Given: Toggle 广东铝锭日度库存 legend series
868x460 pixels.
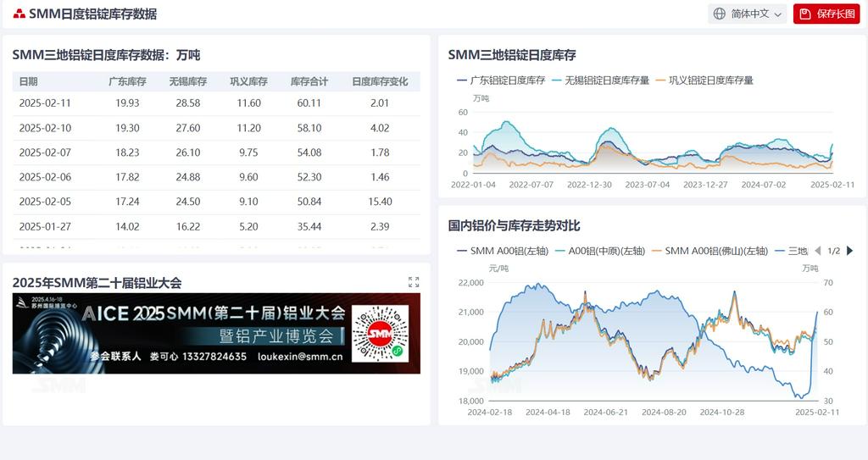Looking at the screenshot, I should (501, 80).
